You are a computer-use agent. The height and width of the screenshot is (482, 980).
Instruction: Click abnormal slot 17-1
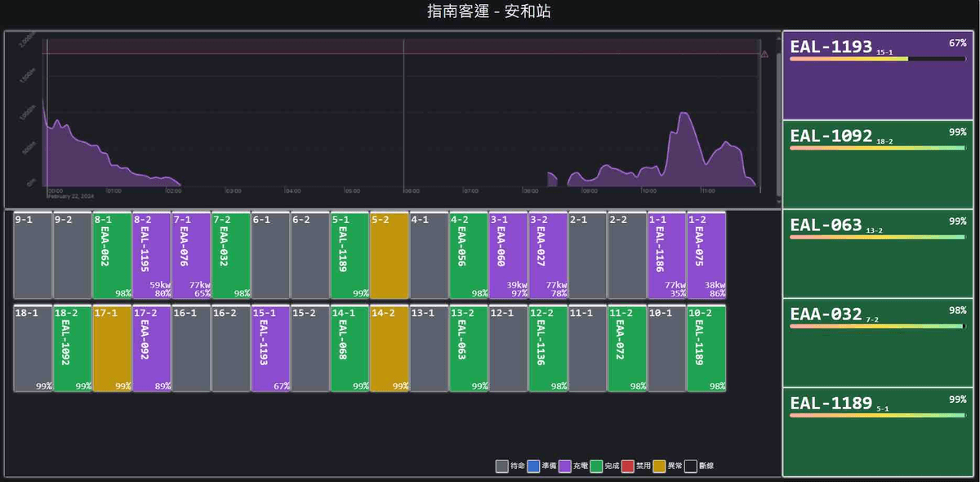click(x=112, y=349)
